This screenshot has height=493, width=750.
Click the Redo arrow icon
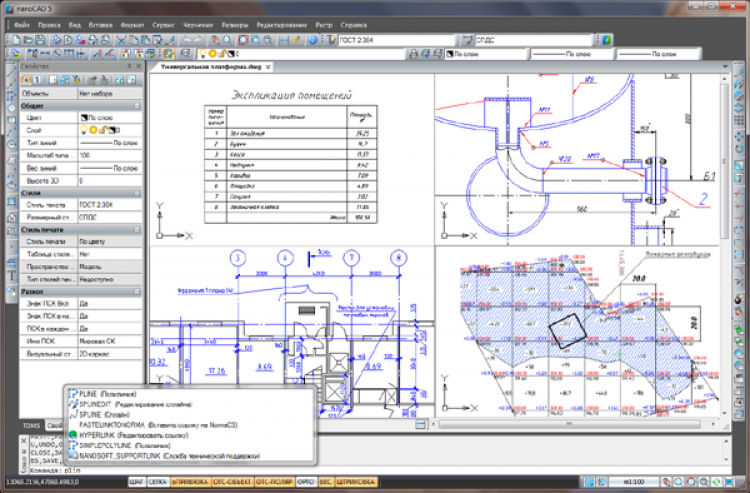(199, 40)
